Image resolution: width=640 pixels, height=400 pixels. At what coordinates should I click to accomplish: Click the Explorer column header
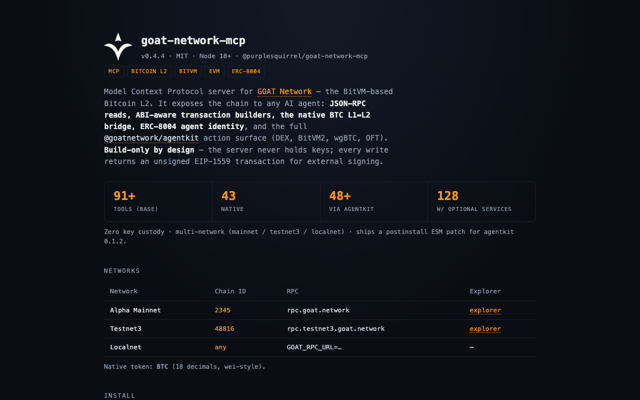pyautogui.click(x=485, y=291)
